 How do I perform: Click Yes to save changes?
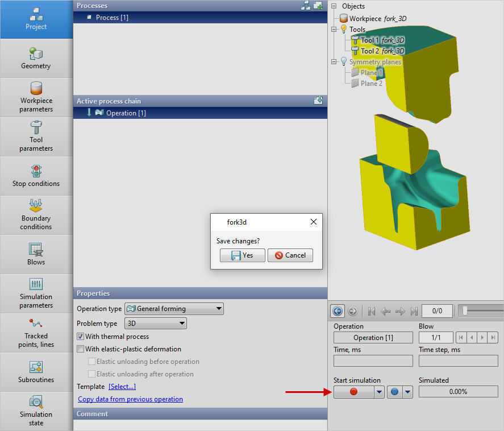[x=243, y=255]
